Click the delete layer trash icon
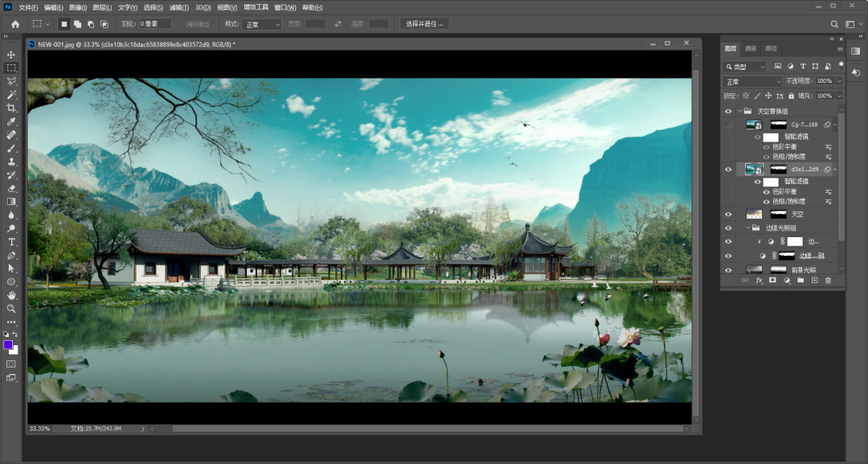The image size is (868, 464). click(x=828, y=281)
